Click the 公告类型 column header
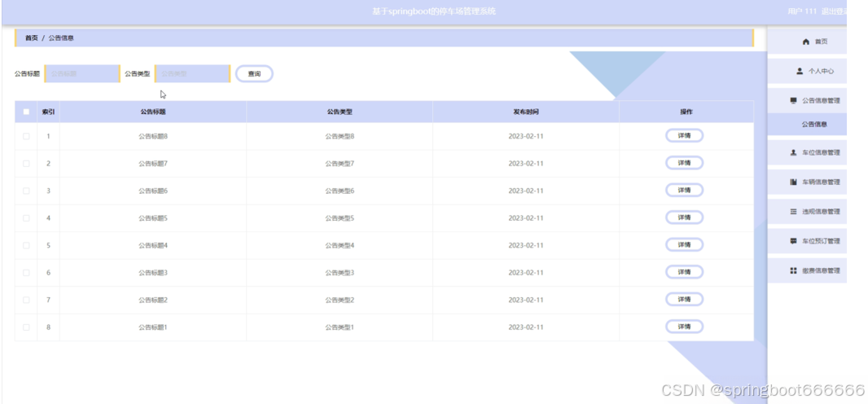The height and width of the screenshot is (404, 868). [340, 112]
